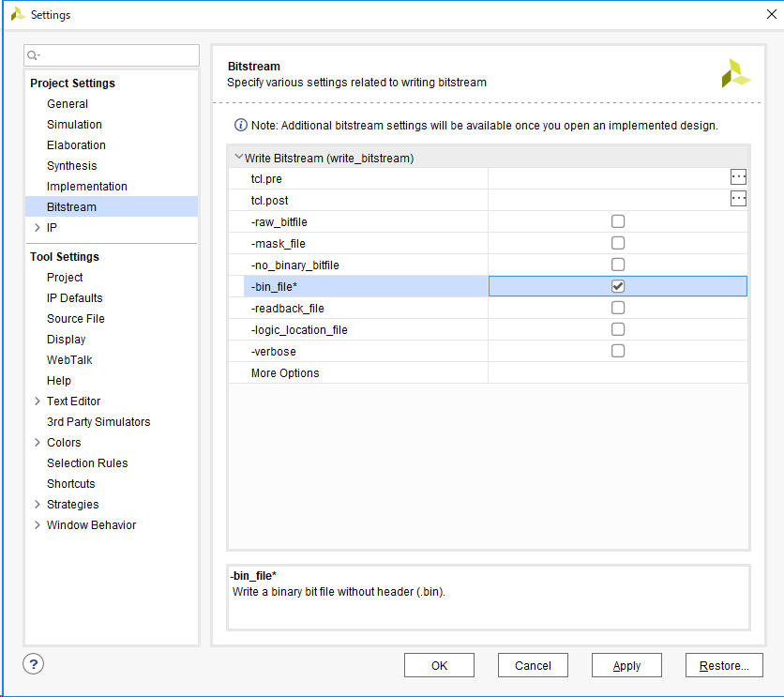Image resolution: width=784 pixels, height=697 pixels.
Task: Click the help question mark icon
Action: (x=34, y=664)
